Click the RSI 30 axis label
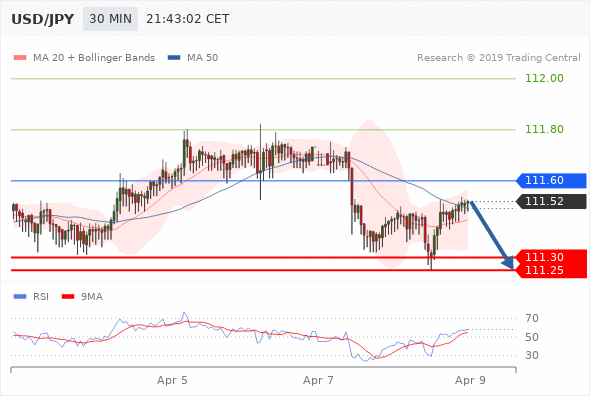The image size is (590, 400). point(532,355)
